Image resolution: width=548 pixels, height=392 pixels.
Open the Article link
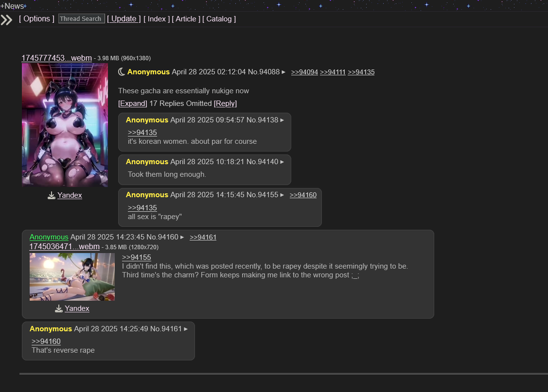point(186,19)
